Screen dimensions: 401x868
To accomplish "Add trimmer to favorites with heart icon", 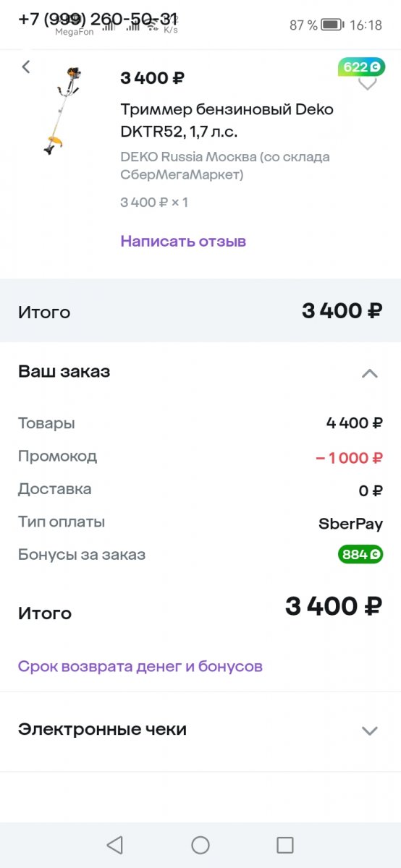I will click(368, 84).
